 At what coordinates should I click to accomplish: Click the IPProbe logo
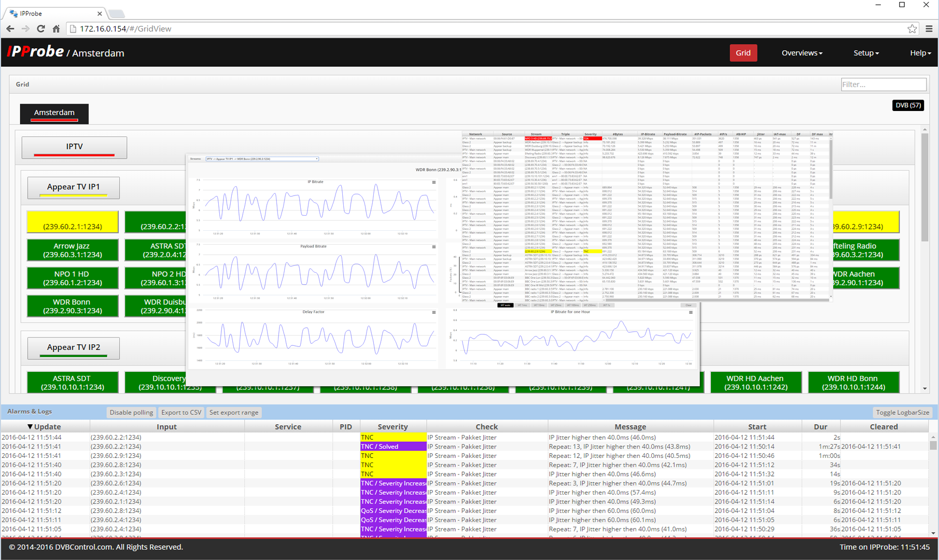click(35, 52)
